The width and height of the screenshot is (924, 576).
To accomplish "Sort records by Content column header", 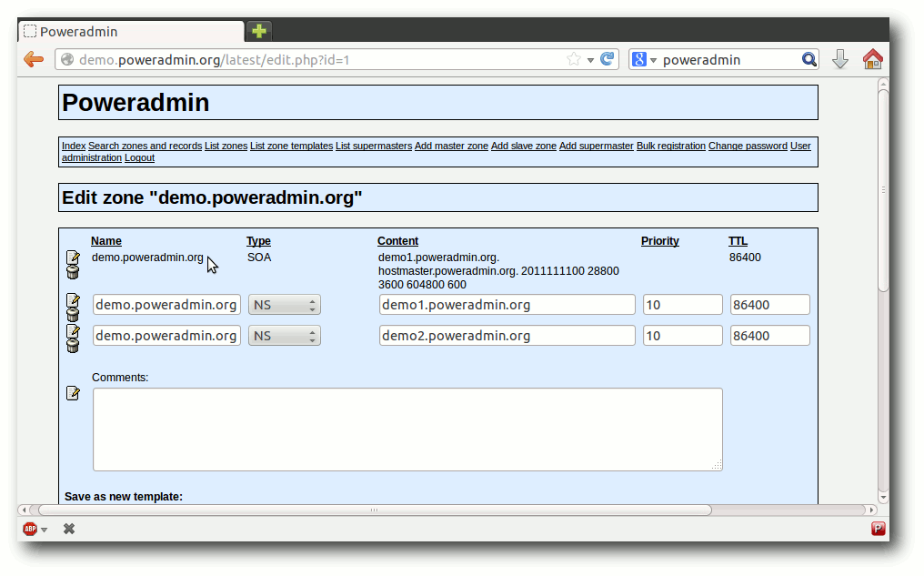I will pos(397,240).
